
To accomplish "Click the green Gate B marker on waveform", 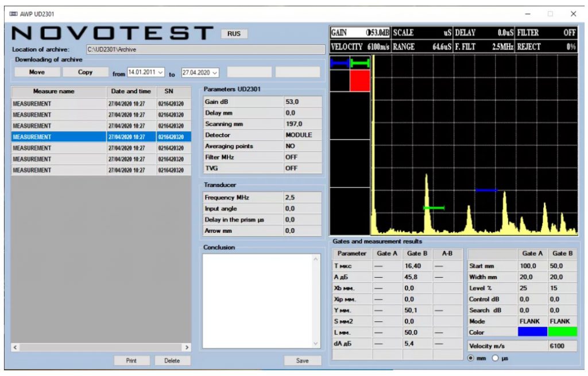I will coord(434,208).
